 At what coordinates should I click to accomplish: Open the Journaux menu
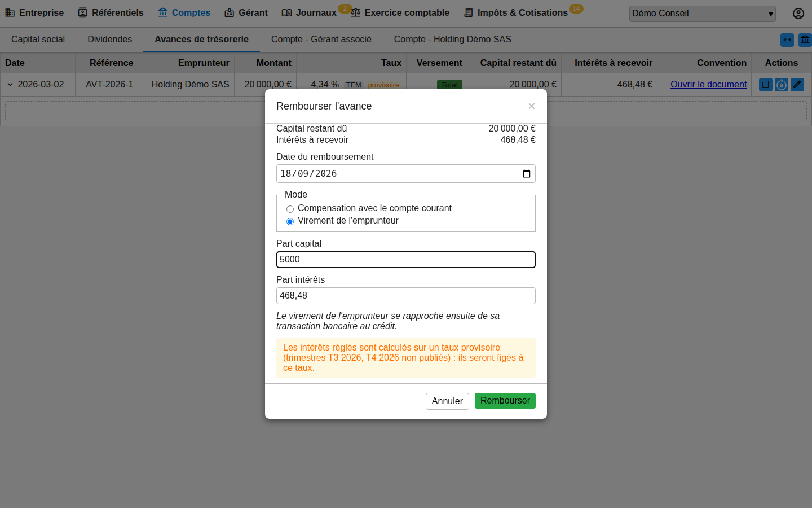coord(309,12)
